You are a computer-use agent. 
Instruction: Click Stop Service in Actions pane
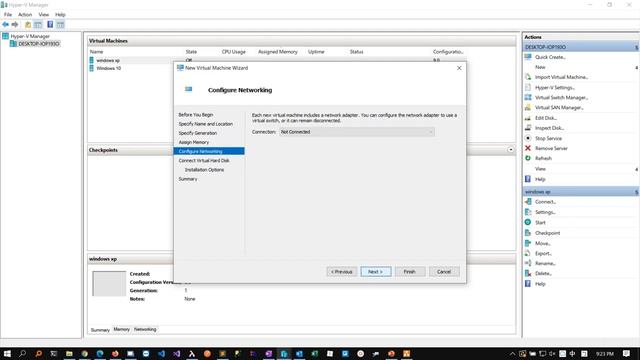coord(548,138)
